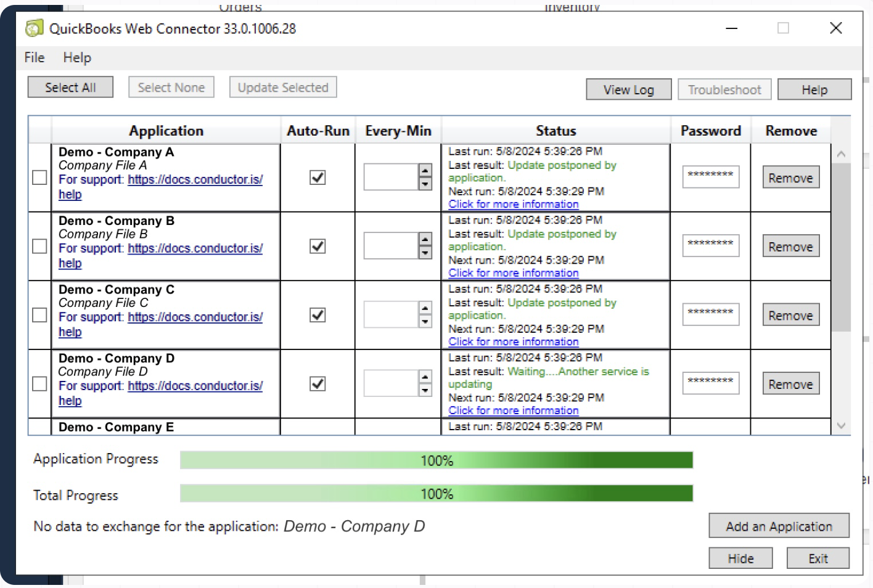Click the Every-Min field for Company C

(391, 314)
